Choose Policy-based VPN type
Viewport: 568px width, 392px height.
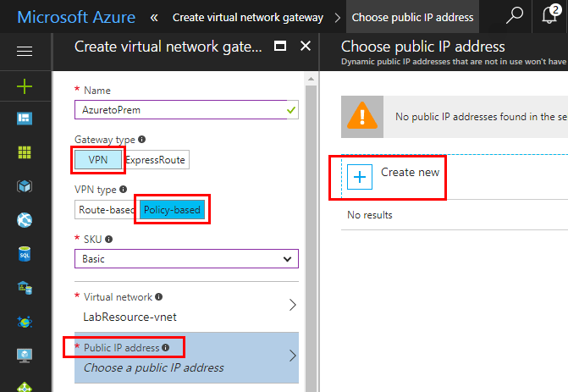click(x=173, y=209)
